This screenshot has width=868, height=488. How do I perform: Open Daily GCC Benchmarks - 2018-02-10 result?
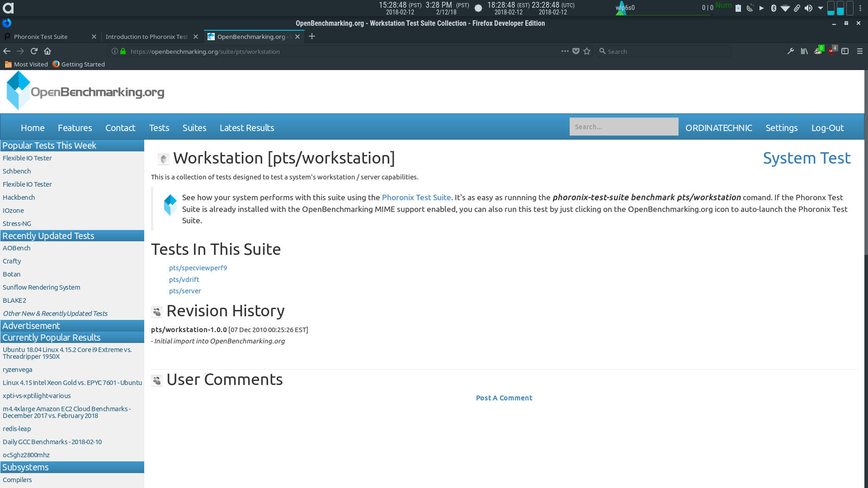coord(52,442)
